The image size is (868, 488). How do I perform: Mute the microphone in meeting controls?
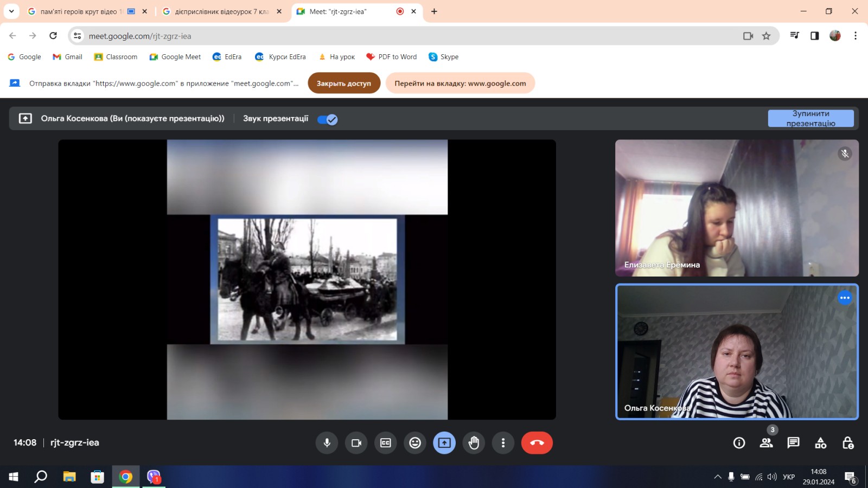click(327, 443)
